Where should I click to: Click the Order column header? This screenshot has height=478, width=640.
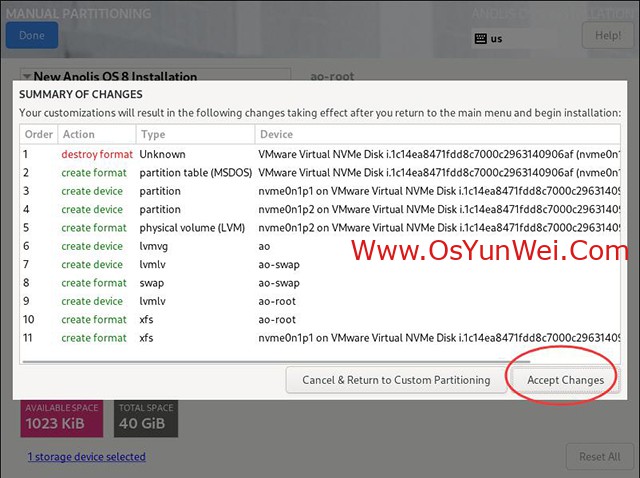point(39,134)
